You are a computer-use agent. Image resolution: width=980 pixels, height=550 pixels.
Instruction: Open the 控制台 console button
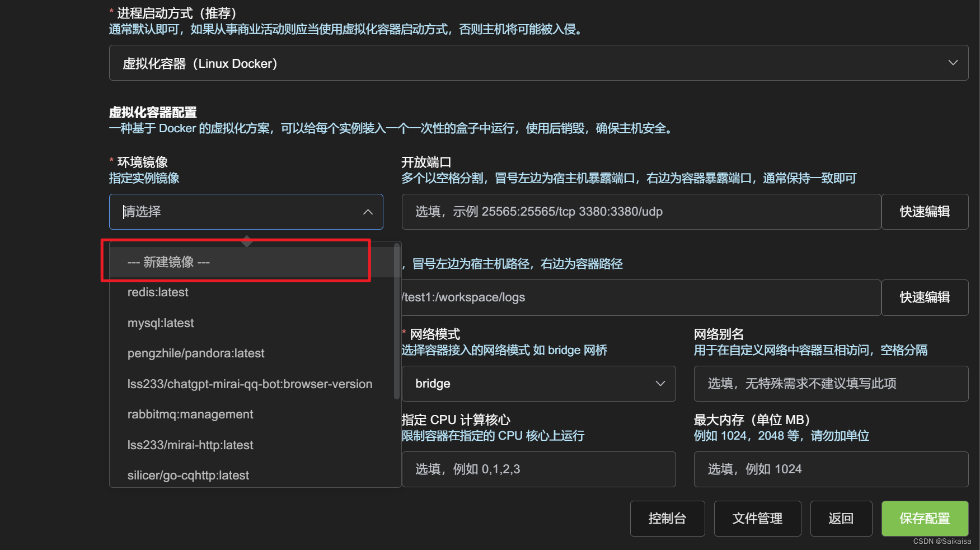667,519
